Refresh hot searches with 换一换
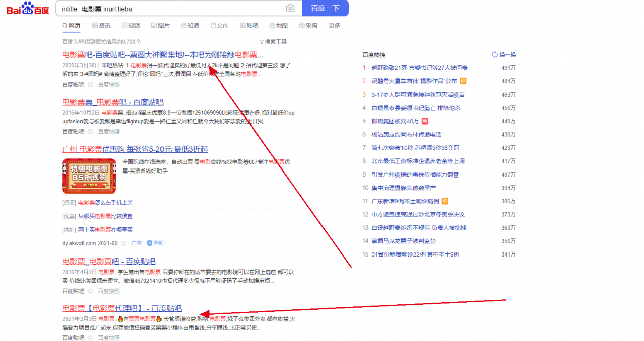 pos(504,55)
